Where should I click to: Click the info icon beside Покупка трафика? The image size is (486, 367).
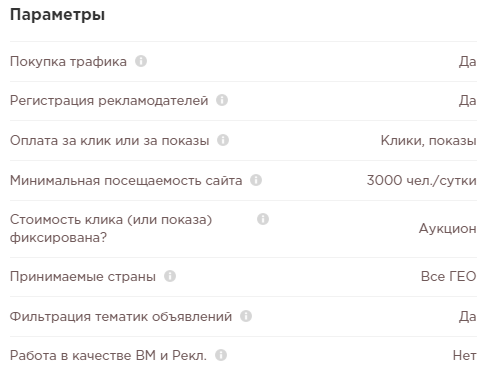tap(141, 61)
